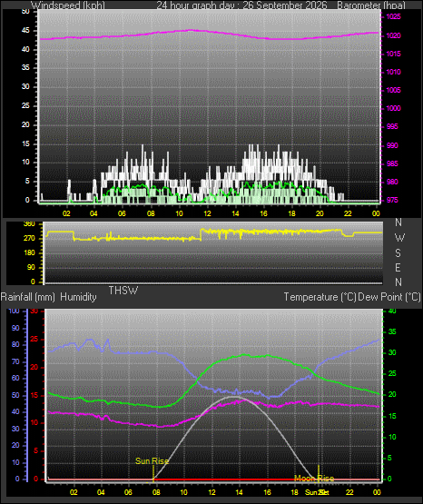Click the 270 wind direction scale value
Image resolution: width=423 pixels, height=504 pixels.
pyautogui.click(x=29, y=239)
